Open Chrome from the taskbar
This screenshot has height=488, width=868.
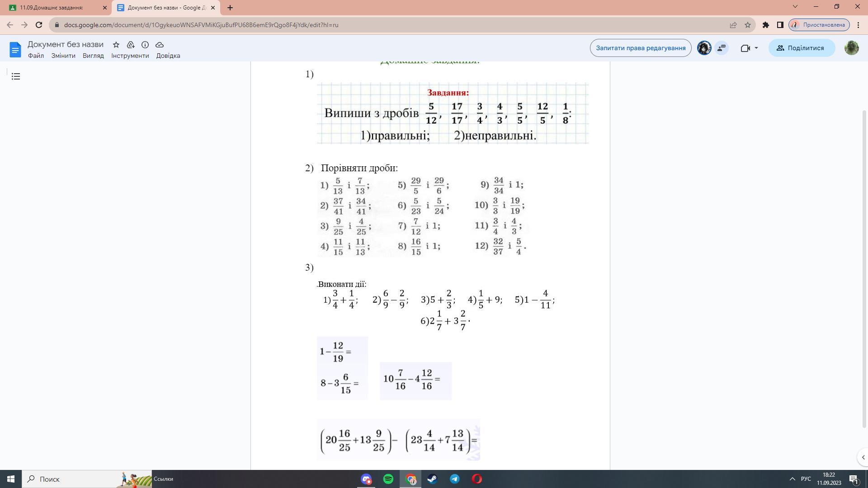(x=410, y=479)
